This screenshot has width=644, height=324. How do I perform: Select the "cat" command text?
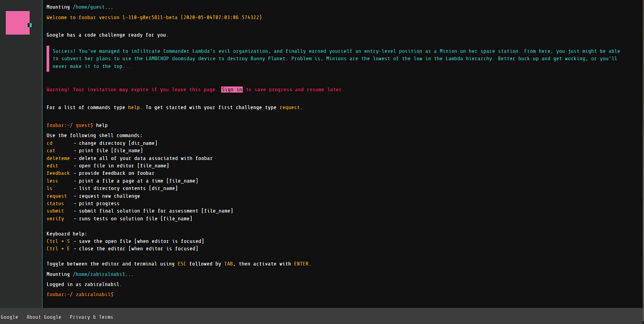tap(51, 150)
